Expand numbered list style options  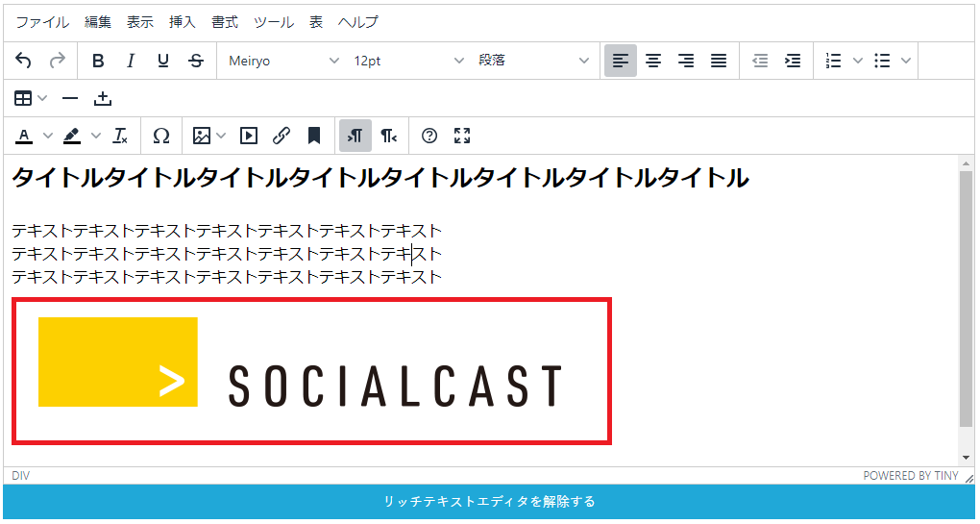pos(857,61)
